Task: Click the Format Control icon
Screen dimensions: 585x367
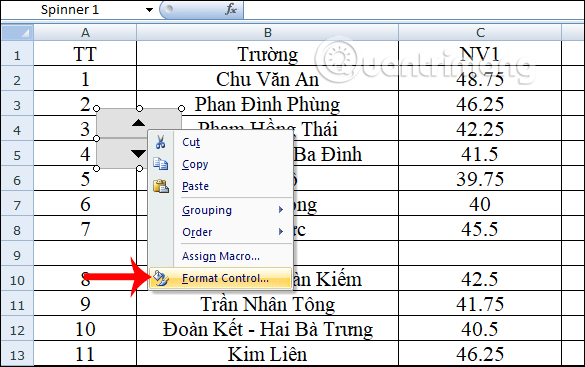Action: click(x=161, y=278)
